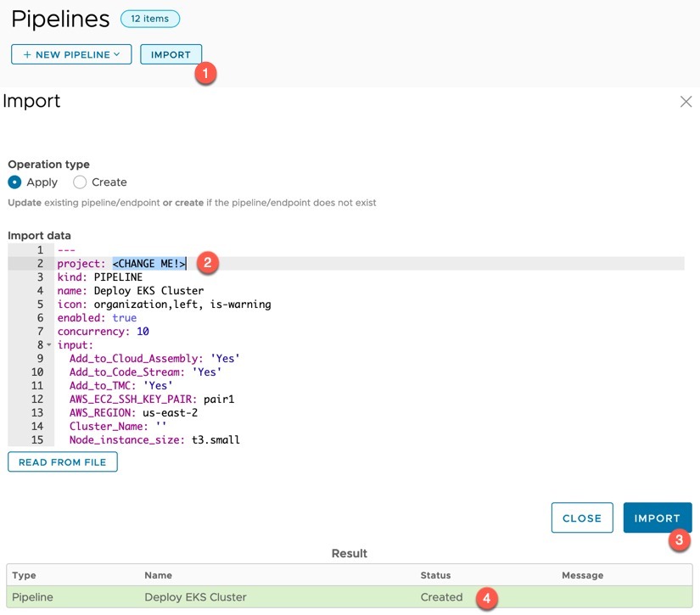This screenshot has height=615, width=700.
Task: Click the Created status cell
Action: click(x=441, y=597)
